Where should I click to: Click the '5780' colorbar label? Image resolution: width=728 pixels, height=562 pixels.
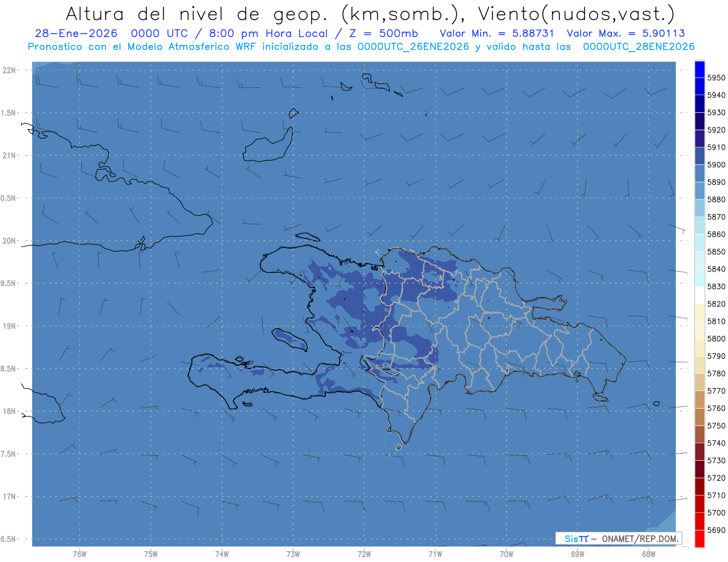coord(716,373)
